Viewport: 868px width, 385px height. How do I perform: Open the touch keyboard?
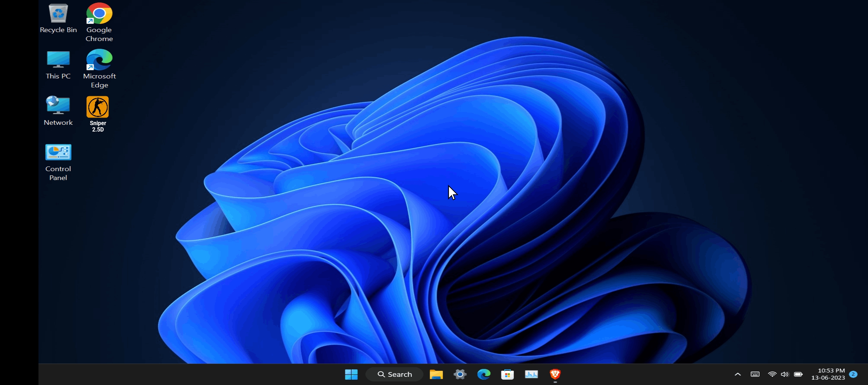tap(755, 374)
